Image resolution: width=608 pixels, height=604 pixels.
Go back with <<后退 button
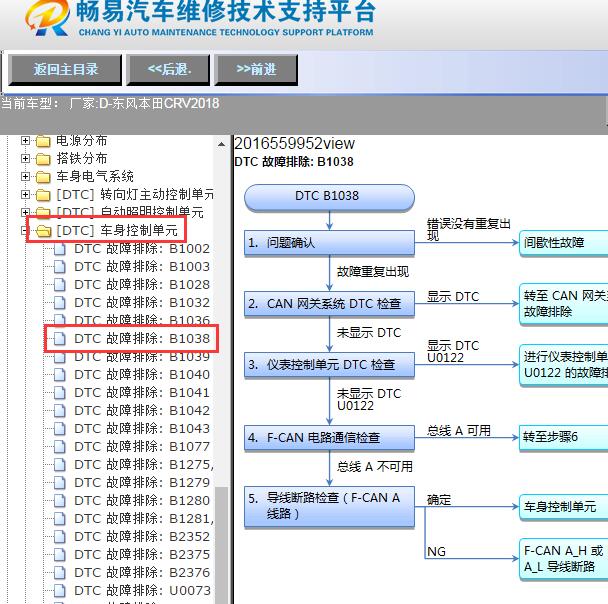[169, 70]
